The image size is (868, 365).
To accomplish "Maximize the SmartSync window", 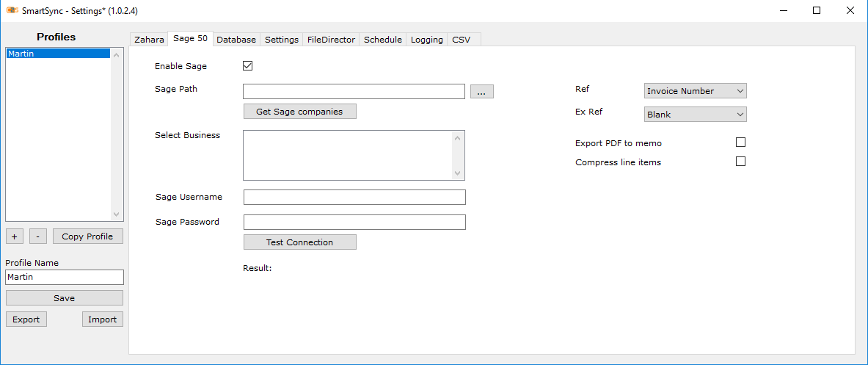I will (817, 10).
